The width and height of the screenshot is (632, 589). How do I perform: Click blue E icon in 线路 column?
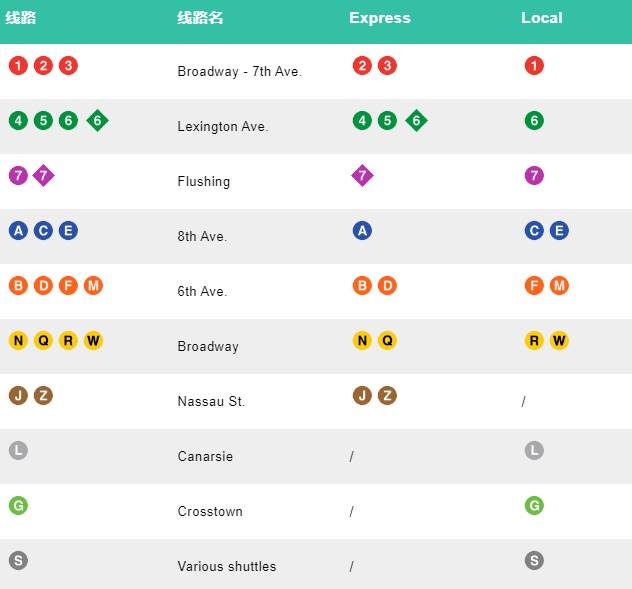click(68, 231)
